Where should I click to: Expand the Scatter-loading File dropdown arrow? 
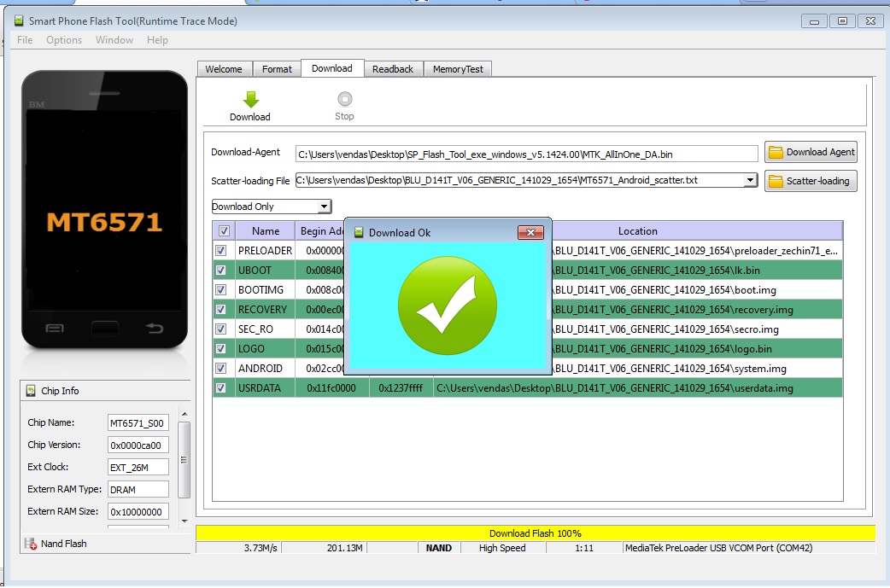[x=750, y=180]
